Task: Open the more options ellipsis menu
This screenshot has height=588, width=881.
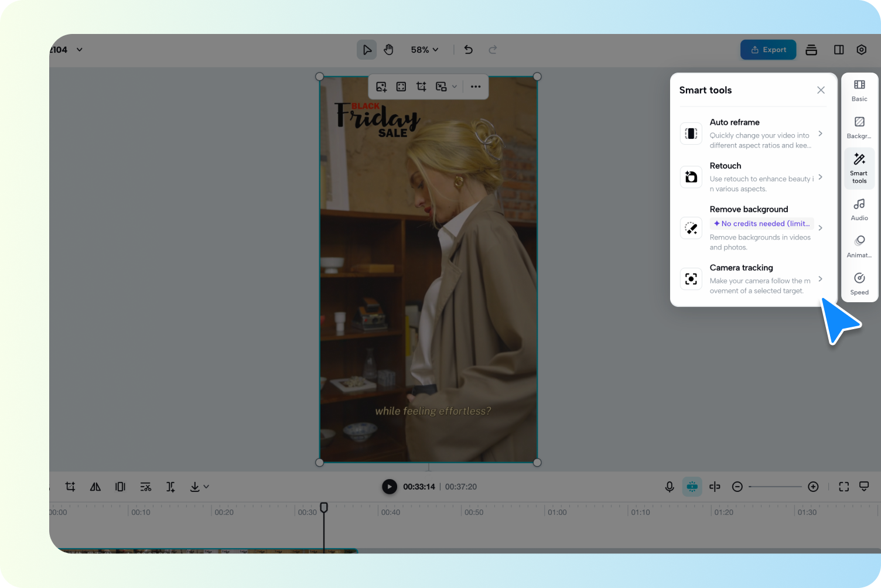Action: (476, 87)
